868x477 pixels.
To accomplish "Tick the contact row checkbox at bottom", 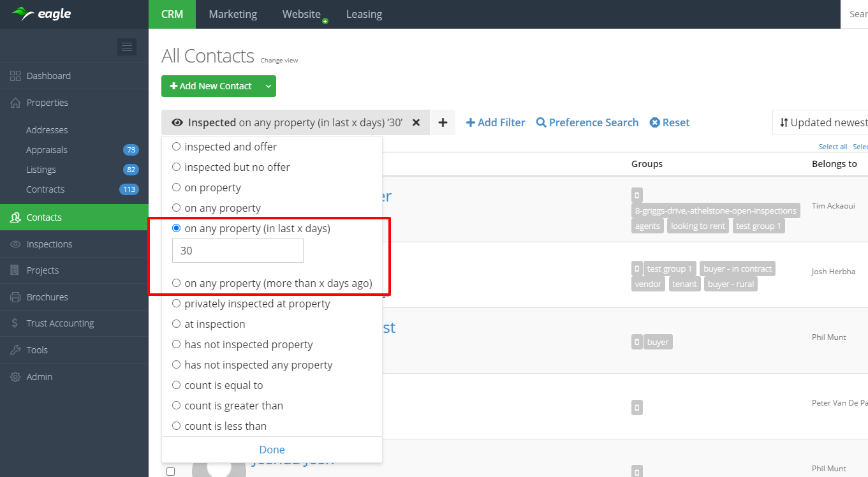I will [x=170, y=472].
